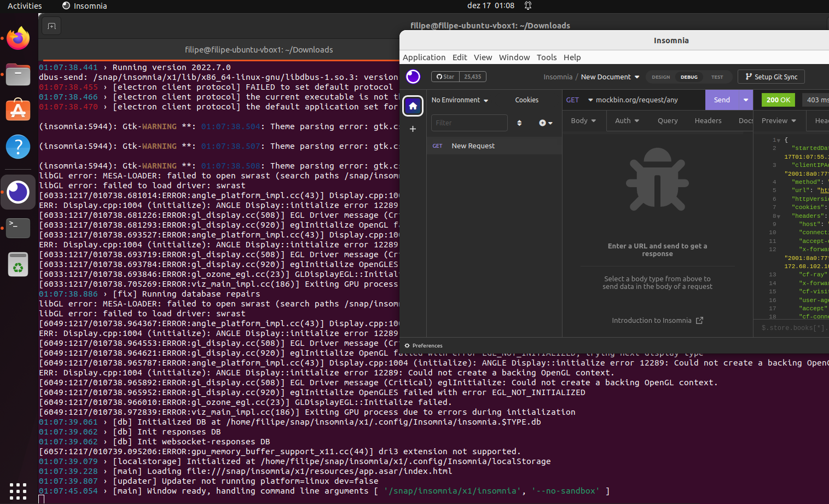Open the Window menu
This screenshot has width=829, height=504.
tap(514, 57)
